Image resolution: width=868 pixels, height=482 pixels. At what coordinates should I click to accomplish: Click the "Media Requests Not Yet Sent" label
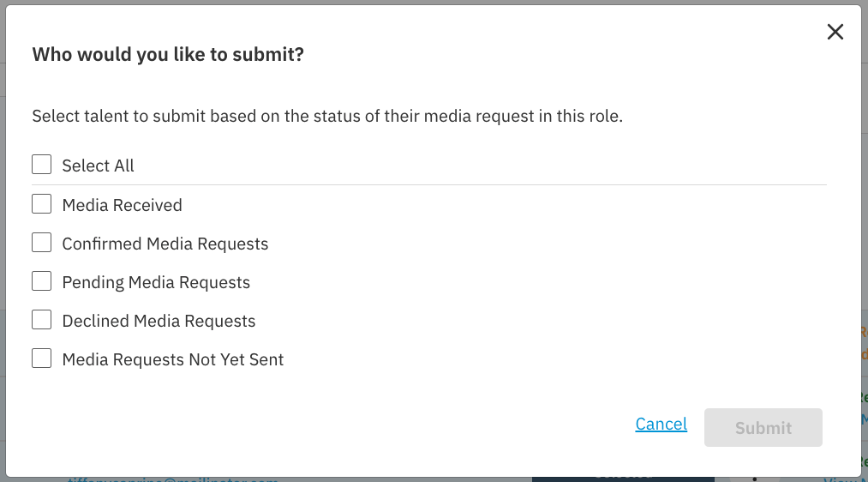[x=172, y=359]
